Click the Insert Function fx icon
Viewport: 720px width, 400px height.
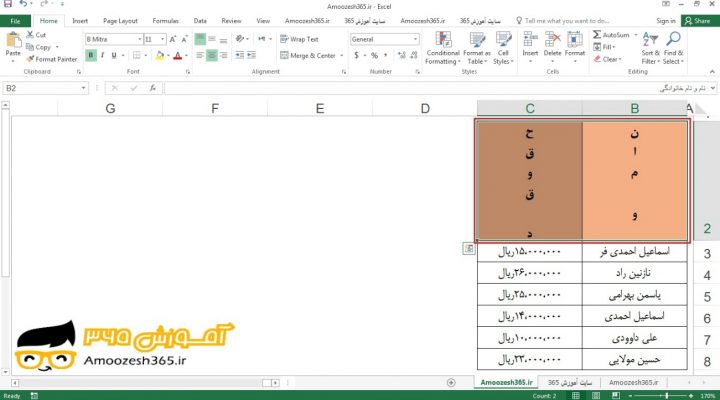[152, 88]
